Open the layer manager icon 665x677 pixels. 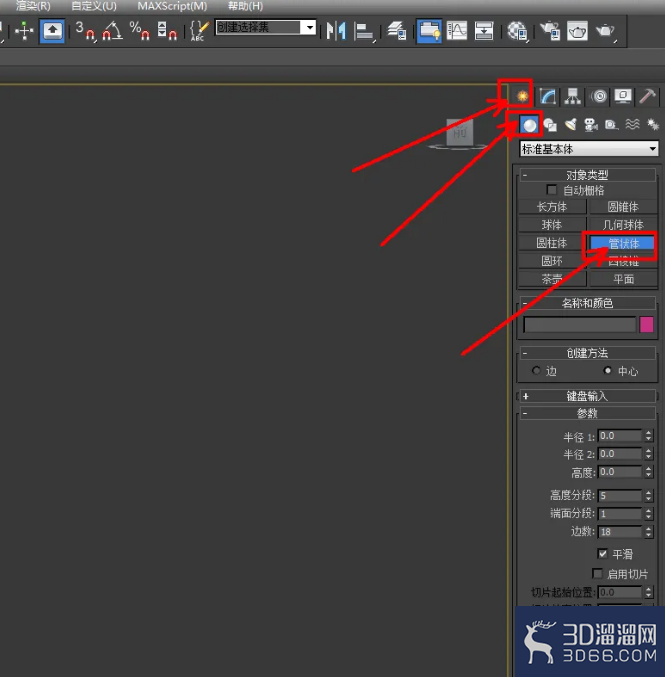pos(396,31)
